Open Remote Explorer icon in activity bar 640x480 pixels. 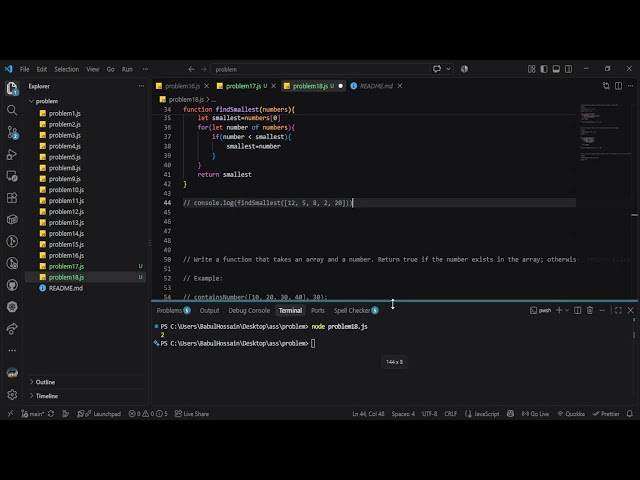pos(12,176)
